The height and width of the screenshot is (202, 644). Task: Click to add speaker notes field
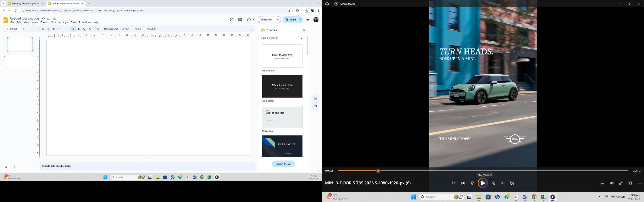click(147, 166)
